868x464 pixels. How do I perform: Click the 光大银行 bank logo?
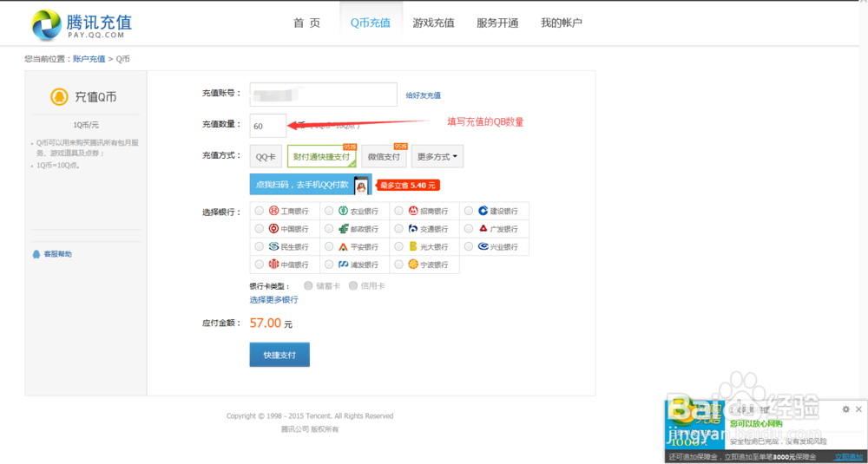pyautogui.click(x=413, y=246)
